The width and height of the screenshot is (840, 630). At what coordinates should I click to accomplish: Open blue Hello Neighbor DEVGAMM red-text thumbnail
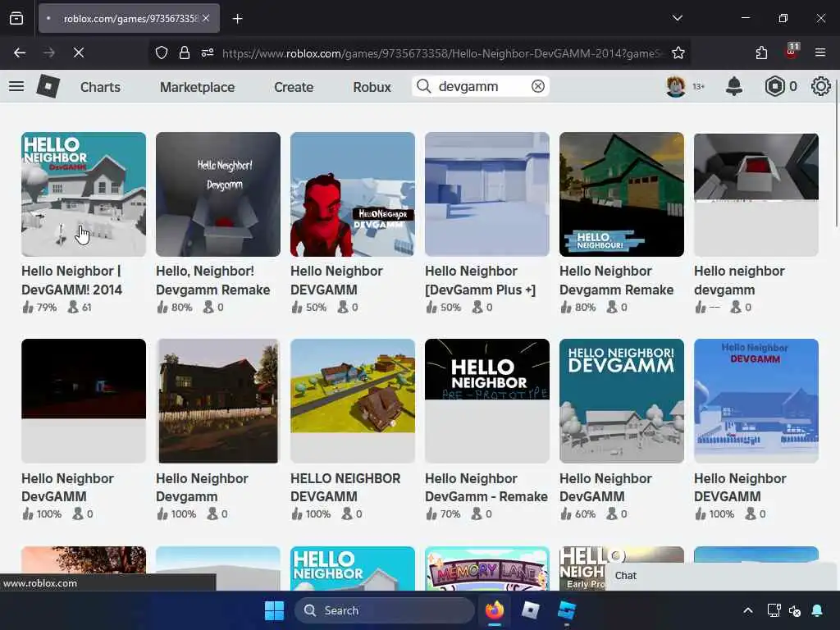pyautogui.click(x=756, y=400)
